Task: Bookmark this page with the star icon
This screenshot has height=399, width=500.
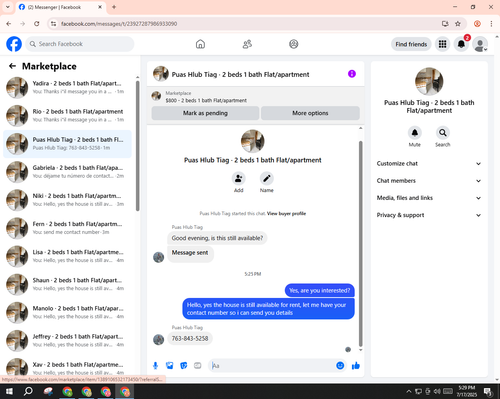Action: (458, 24)
